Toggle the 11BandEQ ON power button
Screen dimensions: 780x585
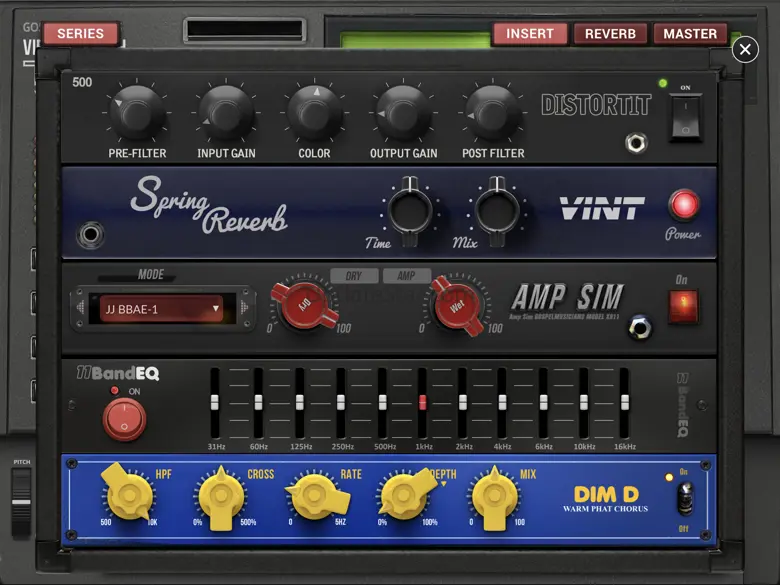(x=124, y=419)
